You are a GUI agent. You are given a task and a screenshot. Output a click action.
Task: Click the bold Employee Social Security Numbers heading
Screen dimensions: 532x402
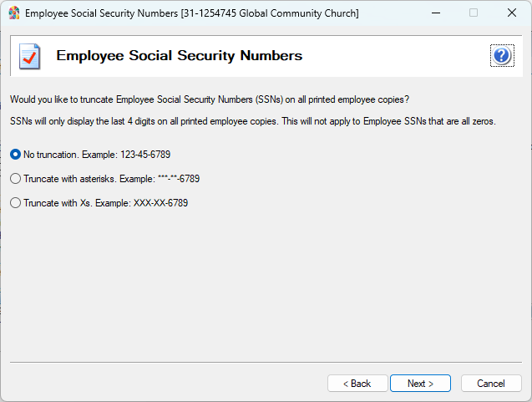(179, 56)
